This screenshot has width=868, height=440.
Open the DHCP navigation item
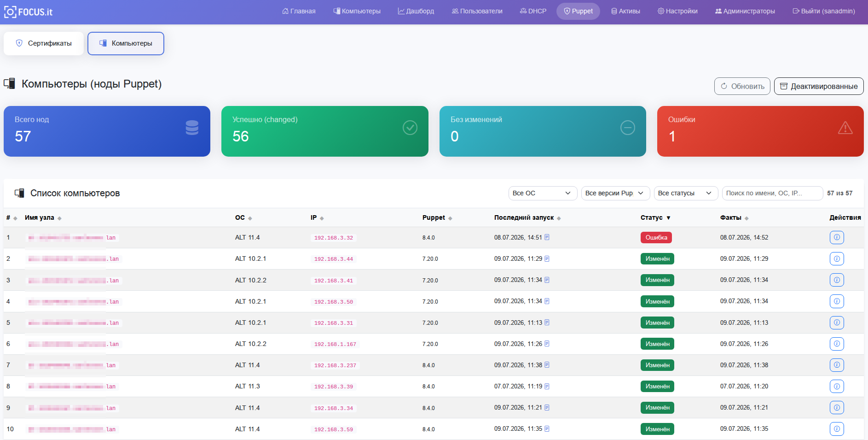point(533,11)
